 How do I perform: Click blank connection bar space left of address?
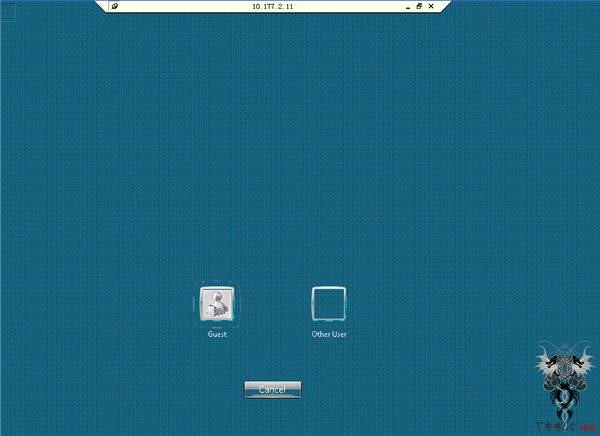coord(180,6)
